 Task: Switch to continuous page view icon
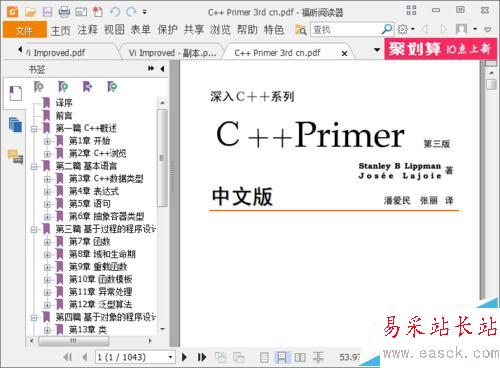click(282, 357)
